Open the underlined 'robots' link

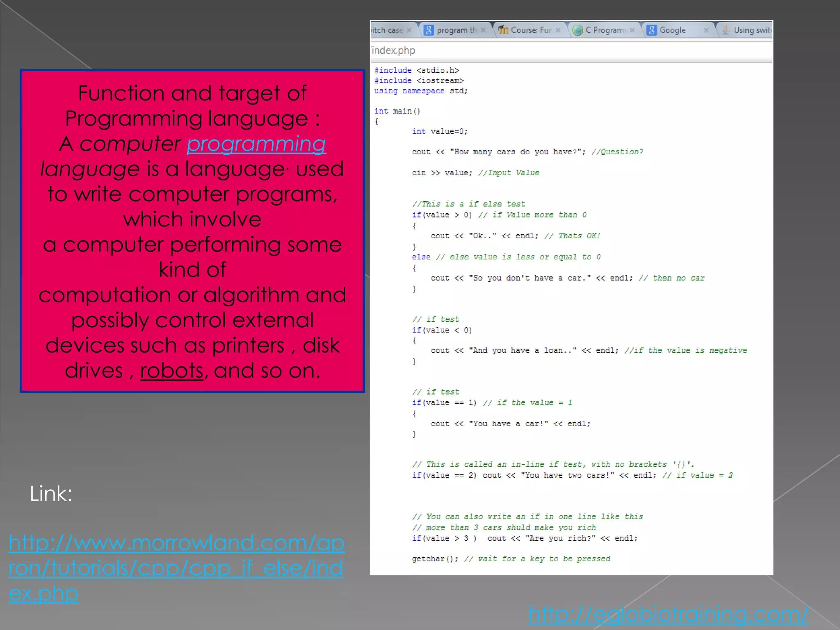[172, 370]
